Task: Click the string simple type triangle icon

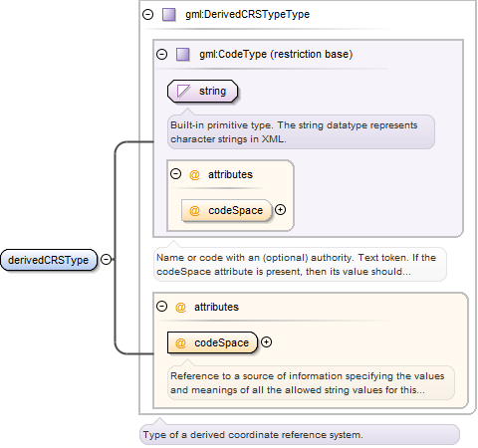Action: pyautogui.click(x=183, y=91)
